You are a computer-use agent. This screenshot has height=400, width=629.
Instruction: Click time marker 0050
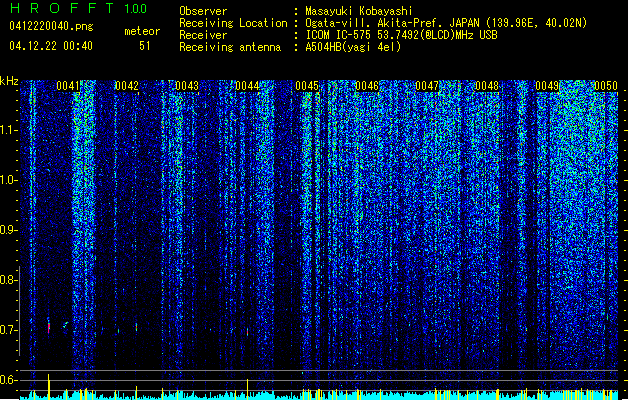[x=606, y=86]
